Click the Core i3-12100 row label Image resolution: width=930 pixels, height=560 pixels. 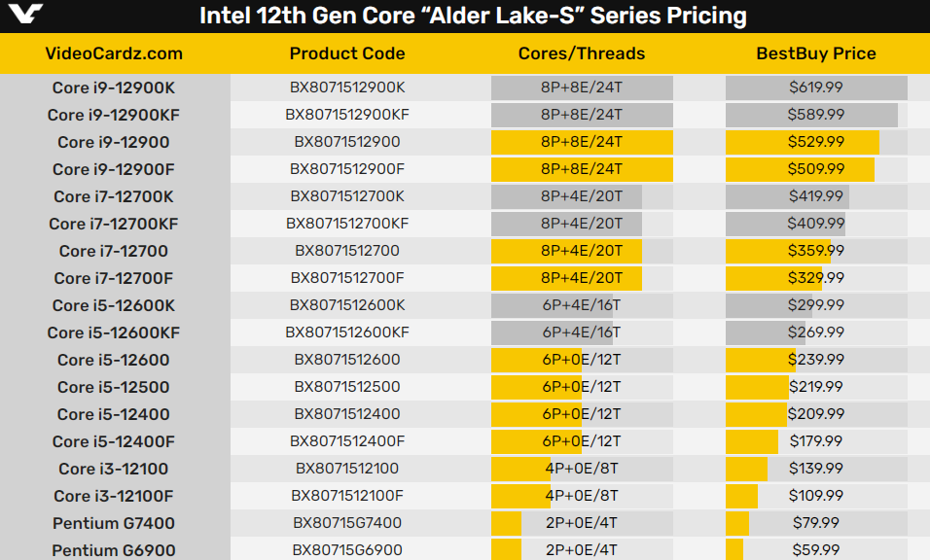(114, 469)
